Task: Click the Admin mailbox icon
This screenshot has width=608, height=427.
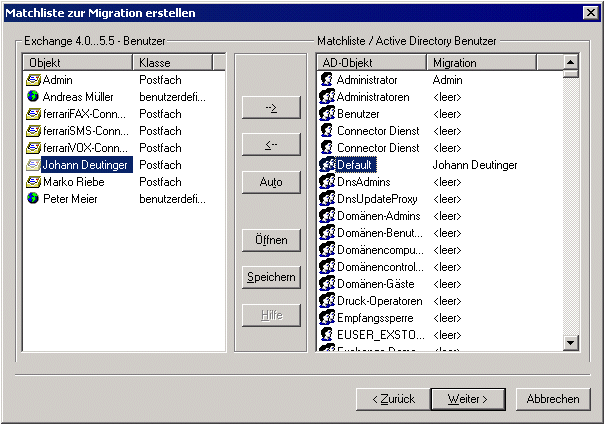Action: 33,80
